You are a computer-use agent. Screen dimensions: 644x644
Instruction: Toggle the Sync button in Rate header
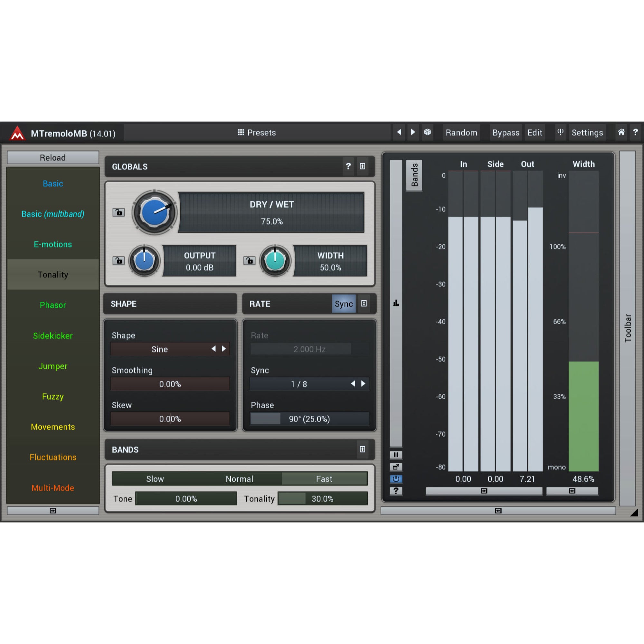pyautogui.click(x=344, y=304)
